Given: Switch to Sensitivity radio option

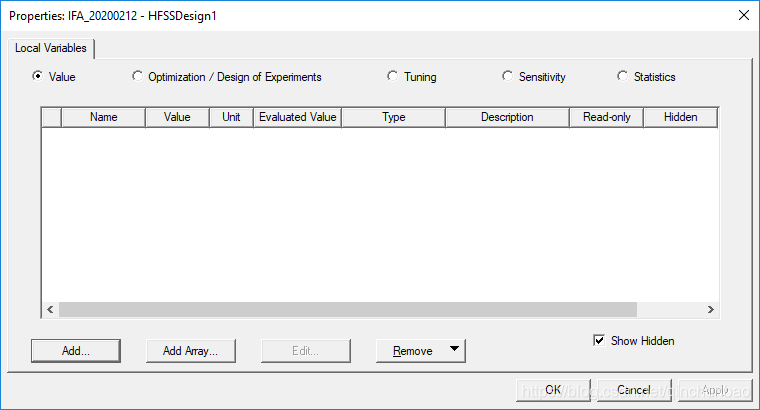Looking at the screenshot, I should point(508,77).
